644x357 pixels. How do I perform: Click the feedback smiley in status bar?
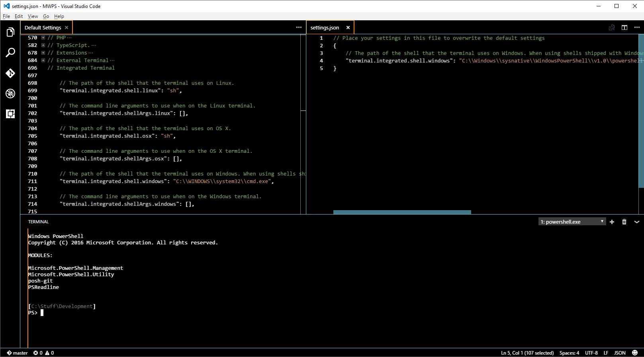point(635,353)
